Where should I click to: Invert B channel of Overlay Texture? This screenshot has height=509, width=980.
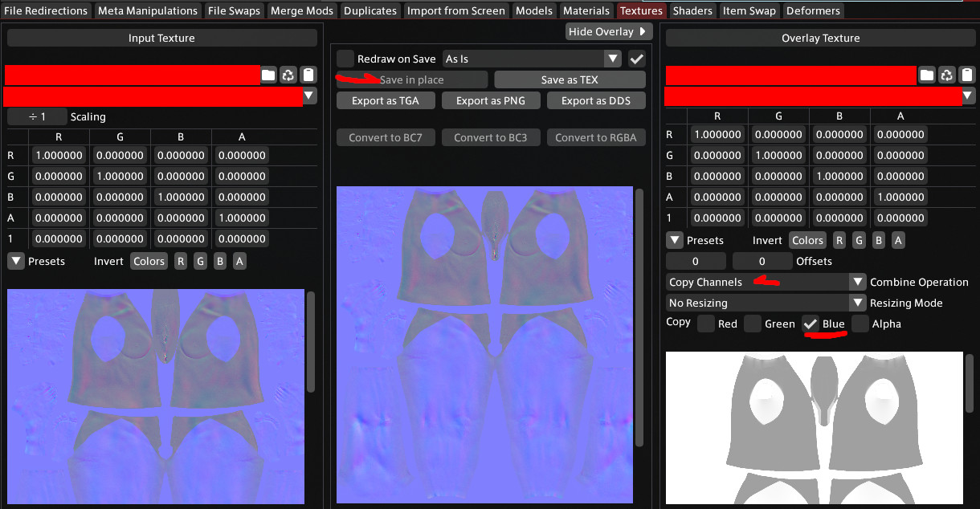click(879, 240)
